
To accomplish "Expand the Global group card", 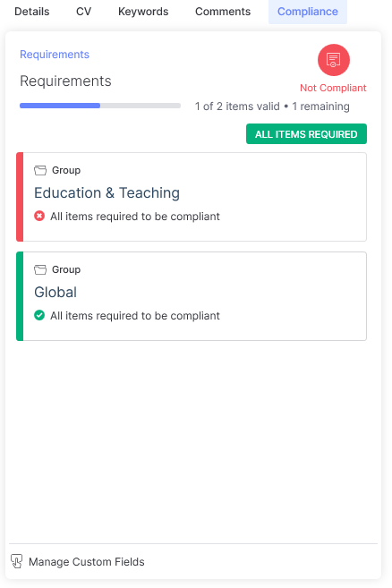I will coord(192,296).
